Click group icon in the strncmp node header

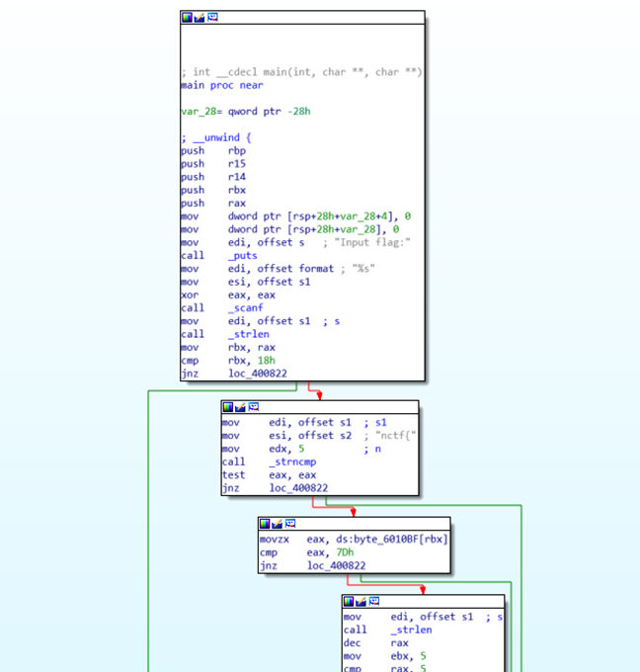click(253, 407)
